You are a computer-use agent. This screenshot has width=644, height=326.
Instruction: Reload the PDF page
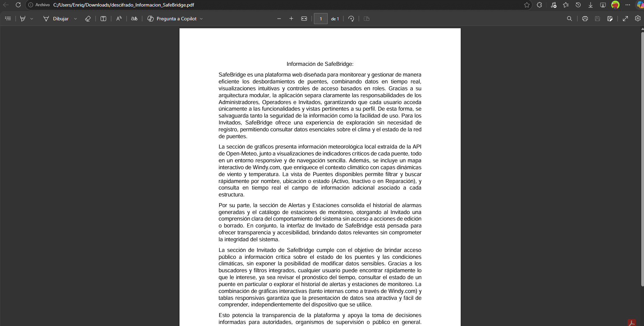[x=18, y=5]
